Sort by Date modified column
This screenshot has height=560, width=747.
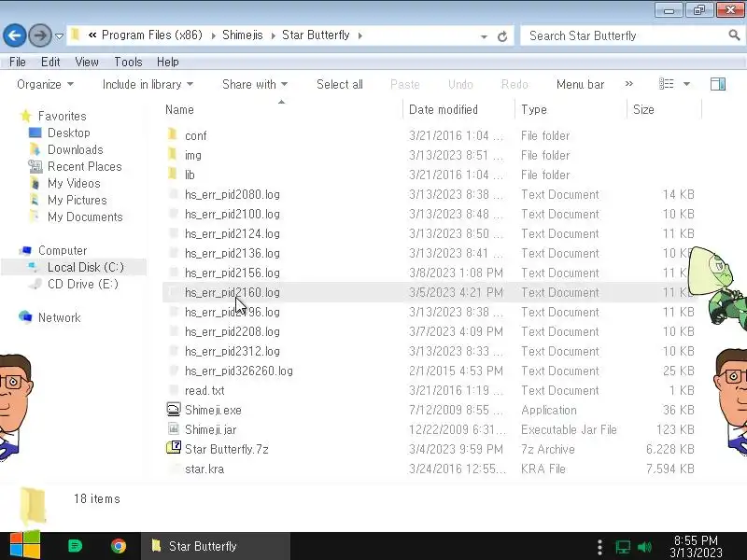[443, 109]
